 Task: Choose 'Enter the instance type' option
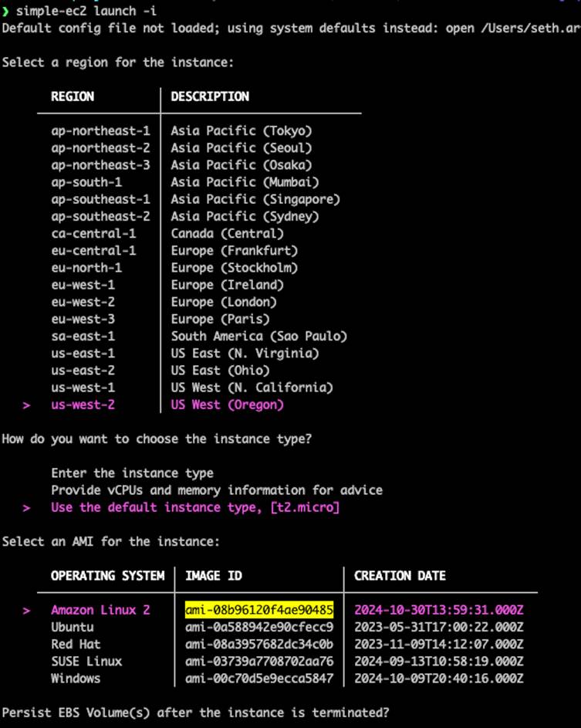(x=132, y=473)
